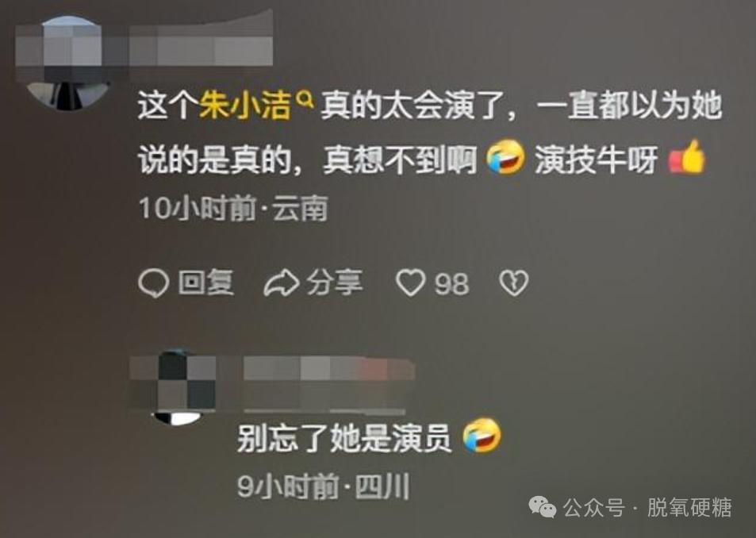Image resolution: width=756 pixels, height=538 pixels.
Task: Click the 98 like count
Action: point(451,283)
